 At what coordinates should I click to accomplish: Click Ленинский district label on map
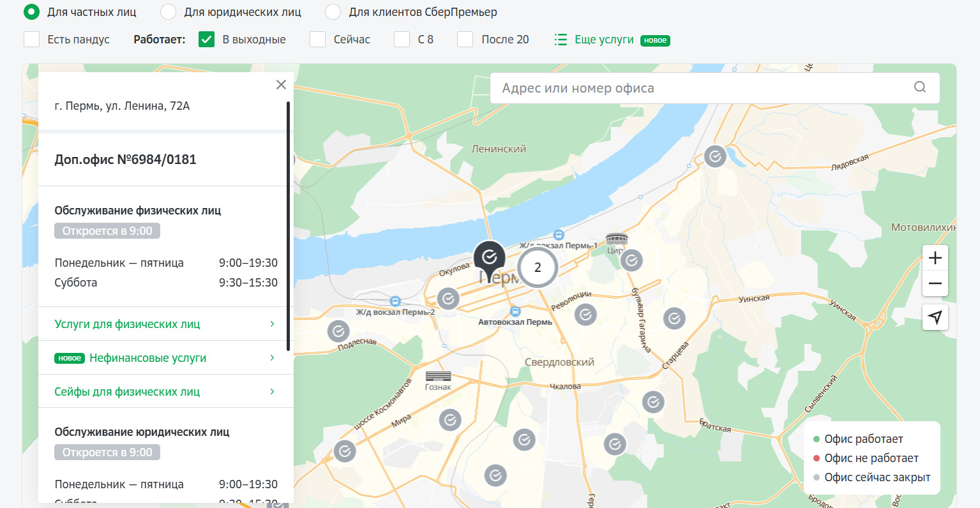pyautogui.click(x=499, y=149)
